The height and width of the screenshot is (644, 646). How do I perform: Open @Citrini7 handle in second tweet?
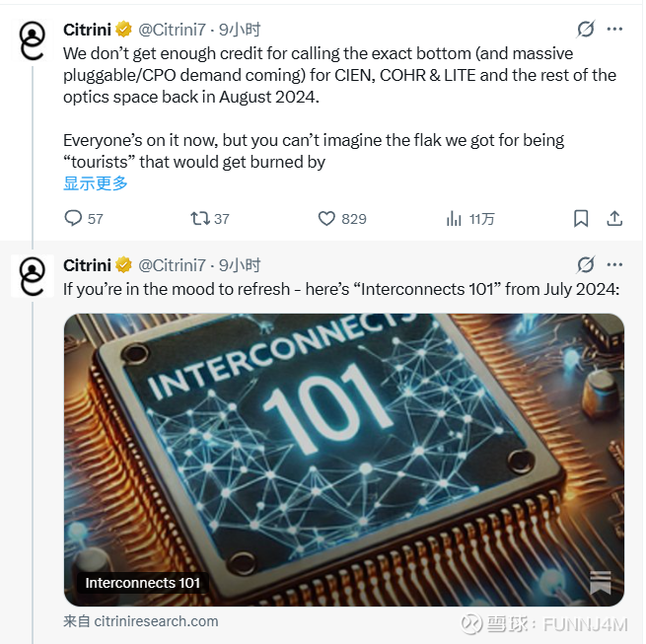(172, 265)
